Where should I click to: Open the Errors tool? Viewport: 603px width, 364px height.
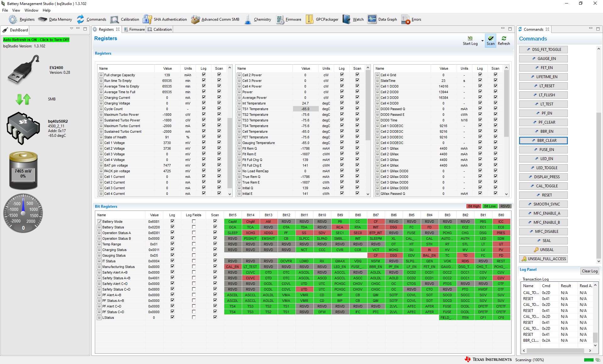[x=411, y=19]
